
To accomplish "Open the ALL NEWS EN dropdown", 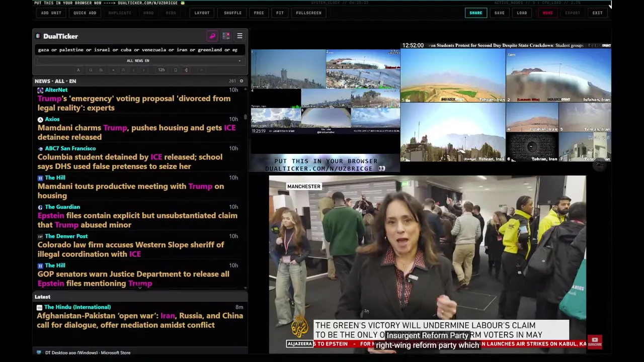I will point(138,60).
